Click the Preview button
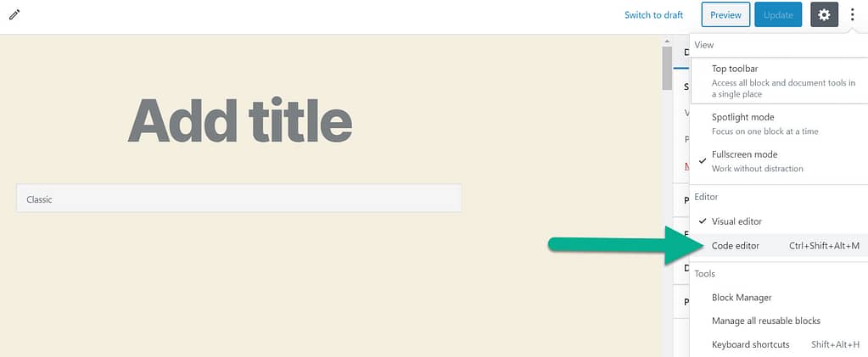 [x=725, y=14]
